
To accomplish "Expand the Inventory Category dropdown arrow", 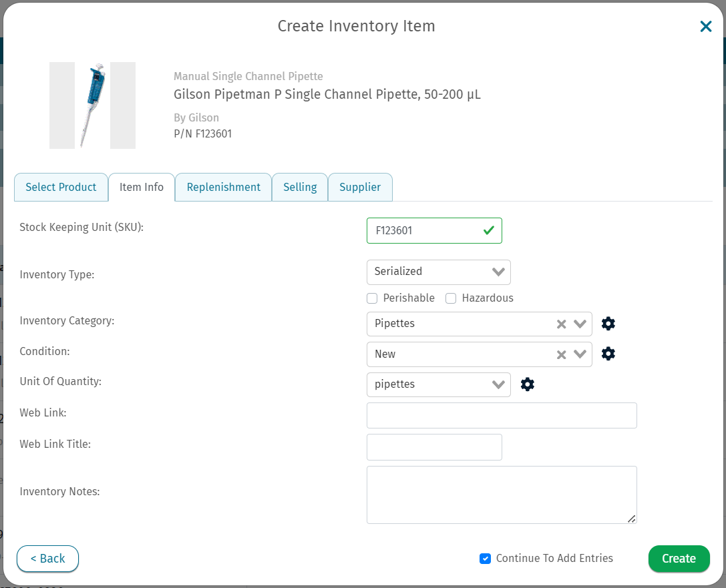I will point(580,324).
